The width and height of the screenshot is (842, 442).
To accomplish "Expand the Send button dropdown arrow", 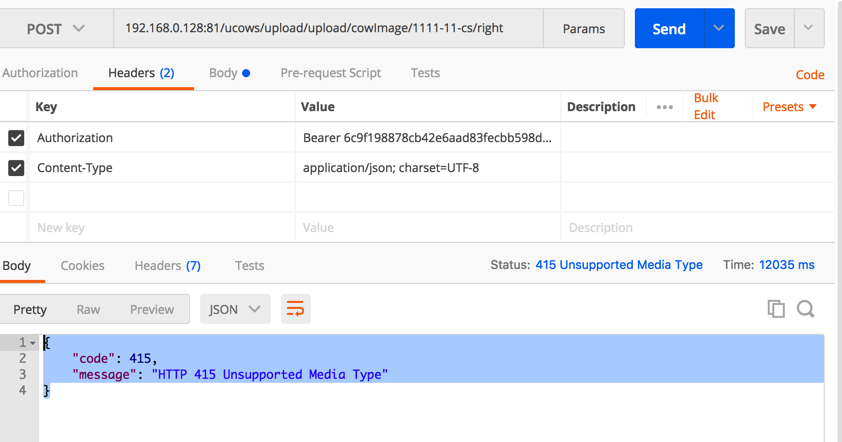I will tap(718, 29).
